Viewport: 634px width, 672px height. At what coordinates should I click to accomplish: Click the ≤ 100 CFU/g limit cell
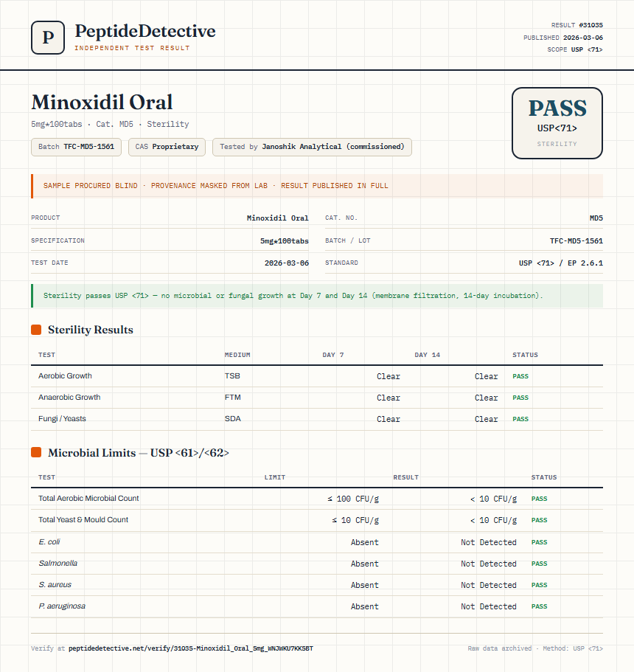[353, 499]
